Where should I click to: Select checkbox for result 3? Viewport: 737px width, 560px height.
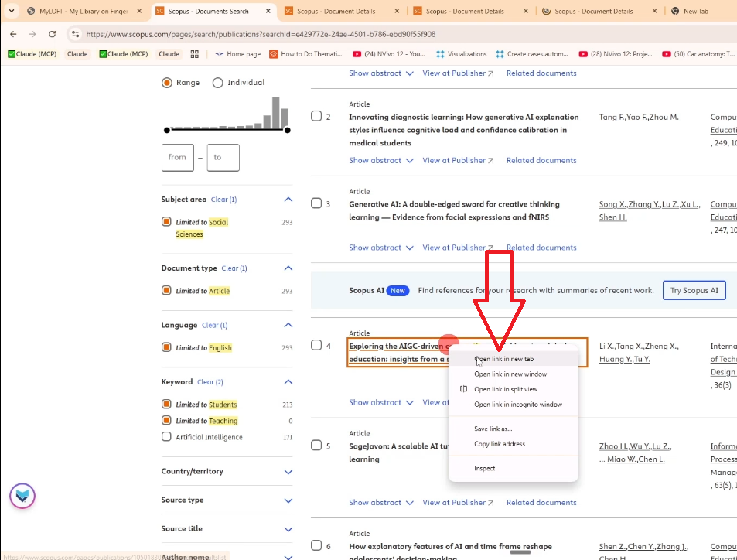tap(316, 203)
